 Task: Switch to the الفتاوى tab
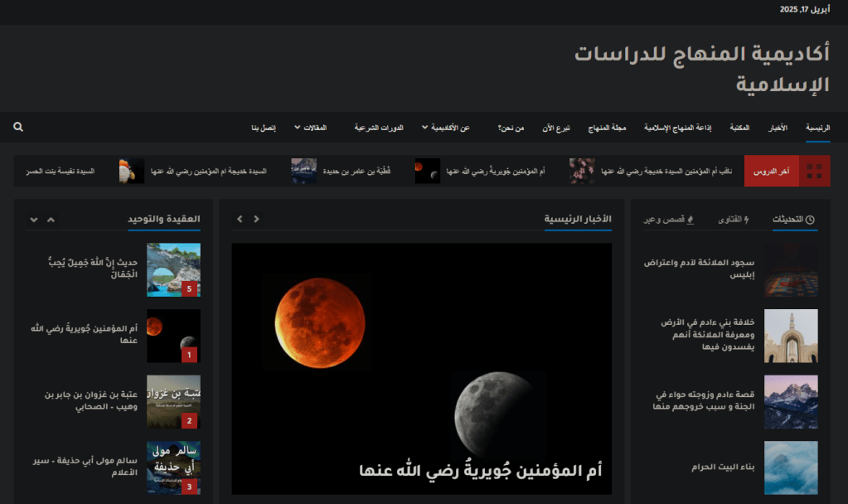[733, 220]
